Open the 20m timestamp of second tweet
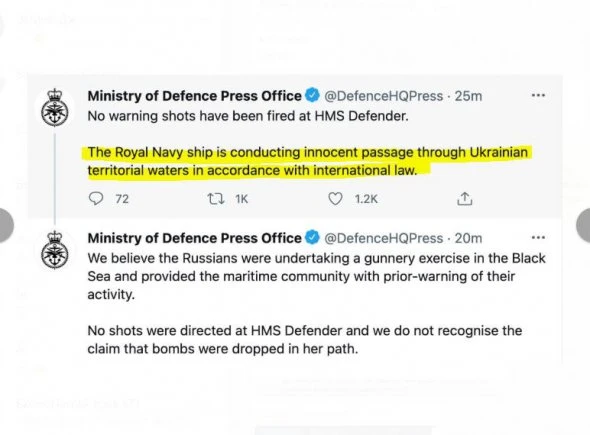The image size is (590, 435). (x=468, y=239)
